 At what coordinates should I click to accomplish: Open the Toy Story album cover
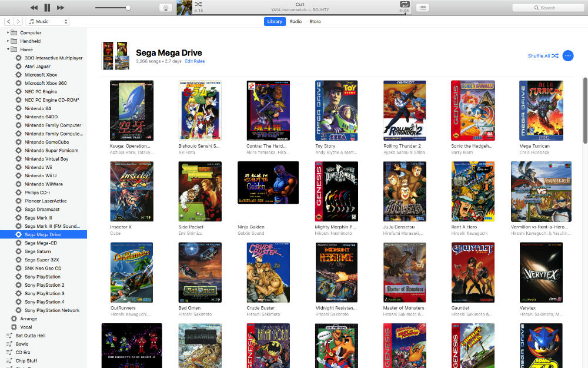pos(336,111)
